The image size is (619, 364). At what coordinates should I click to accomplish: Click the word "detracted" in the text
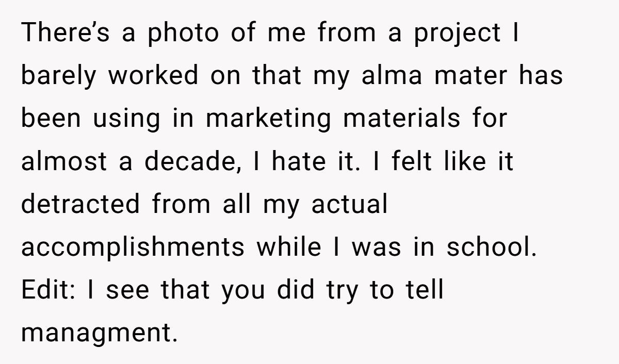click(81, 205)
